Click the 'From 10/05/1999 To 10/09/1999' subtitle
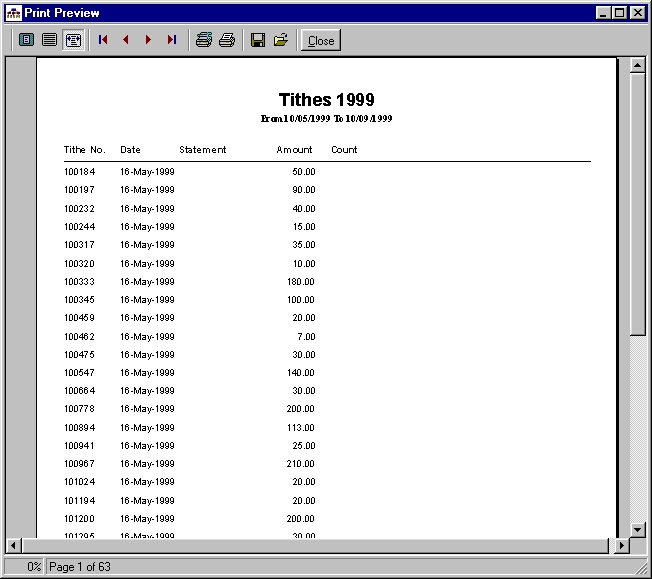Screen dimensions: 652x579 pos(326,119)
